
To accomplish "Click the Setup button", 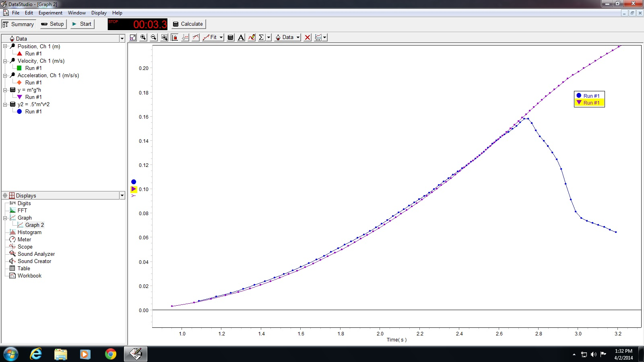I will click(x=53, y=24).
